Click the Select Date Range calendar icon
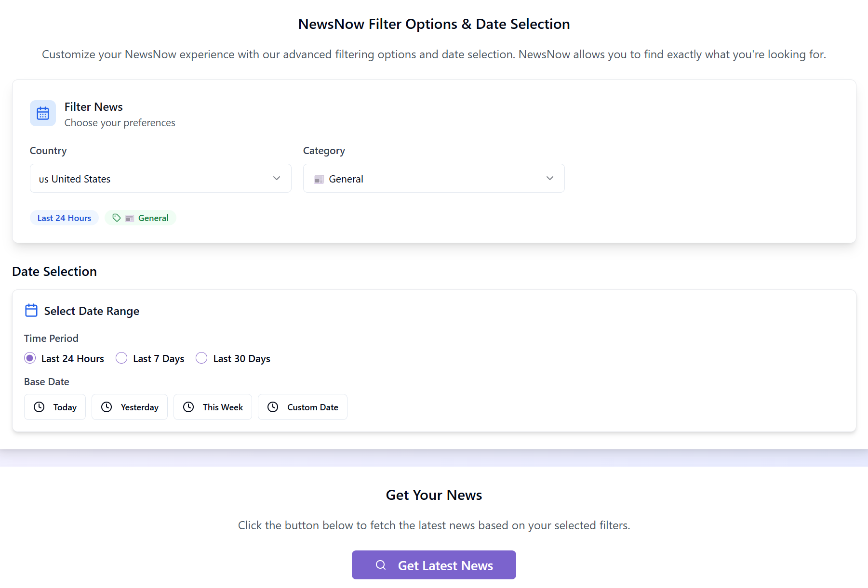Image resolution: width=868 pixels, height=588 pixels. point(31,311)
